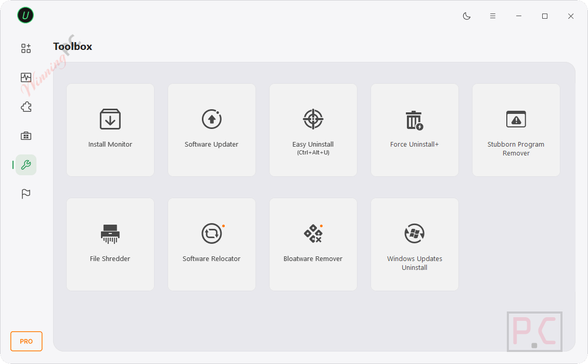Click the File Shredder label

pyautogui.click(x=110, y=258)
